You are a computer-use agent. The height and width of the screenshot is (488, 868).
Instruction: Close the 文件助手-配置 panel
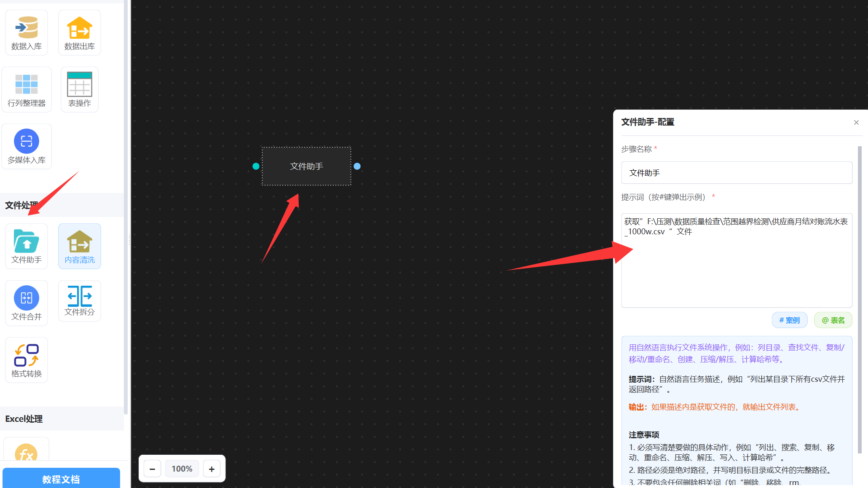(x=856, y=123)
